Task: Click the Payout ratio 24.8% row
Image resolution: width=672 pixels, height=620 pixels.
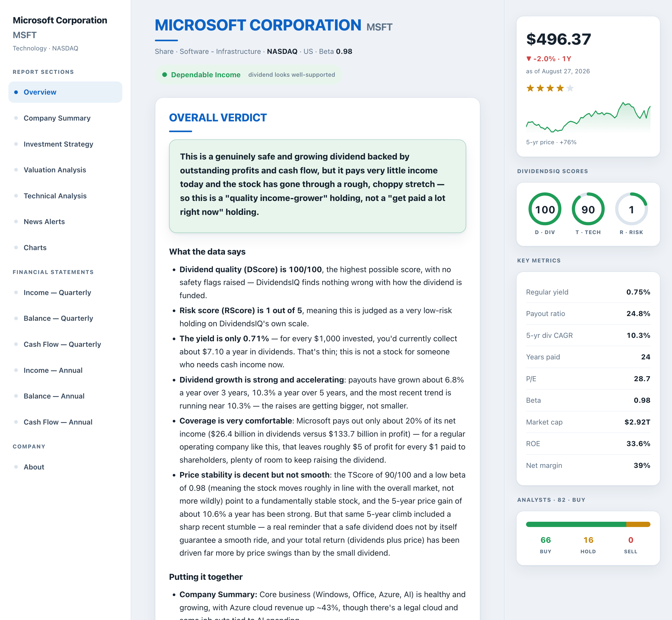Action: tap(588, 314)
